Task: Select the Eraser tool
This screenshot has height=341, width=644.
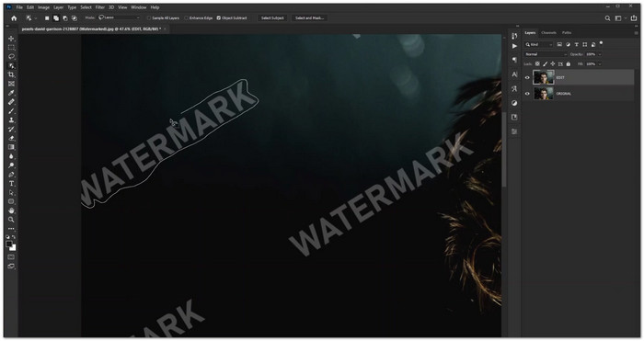Action: pyautogui.click(x=11, y=138)
